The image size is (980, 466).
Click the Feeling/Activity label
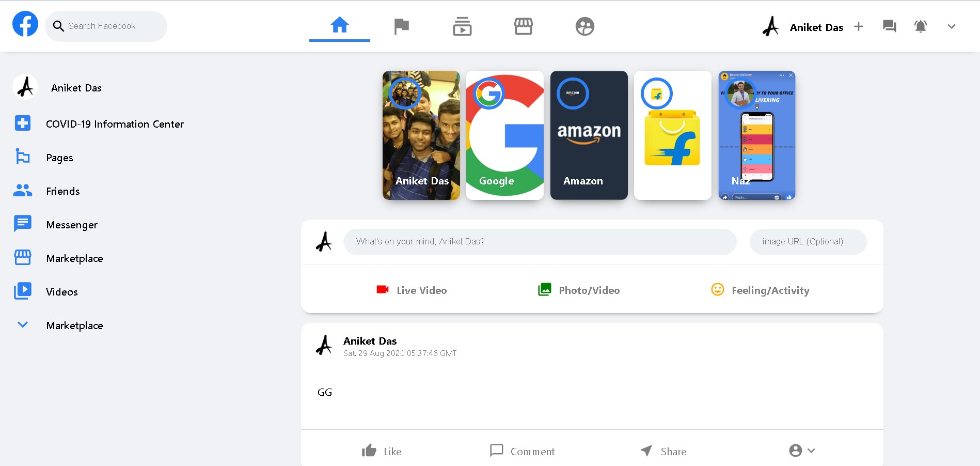point(770,290)
